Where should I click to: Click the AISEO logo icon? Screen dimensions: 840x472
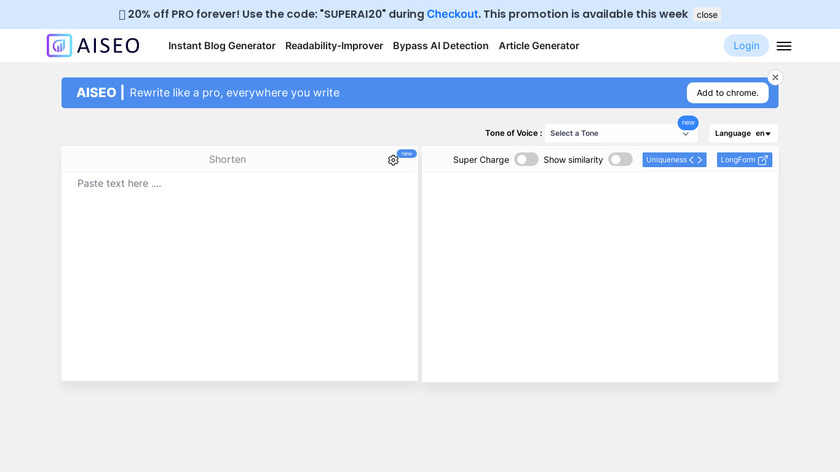tap(59, 45)
